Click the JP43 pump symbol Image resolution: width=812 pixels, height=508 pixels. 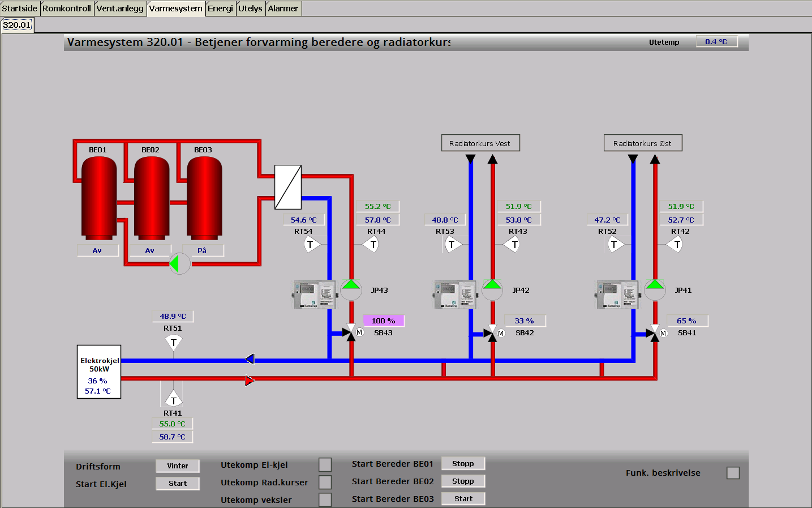pos(351,290)
